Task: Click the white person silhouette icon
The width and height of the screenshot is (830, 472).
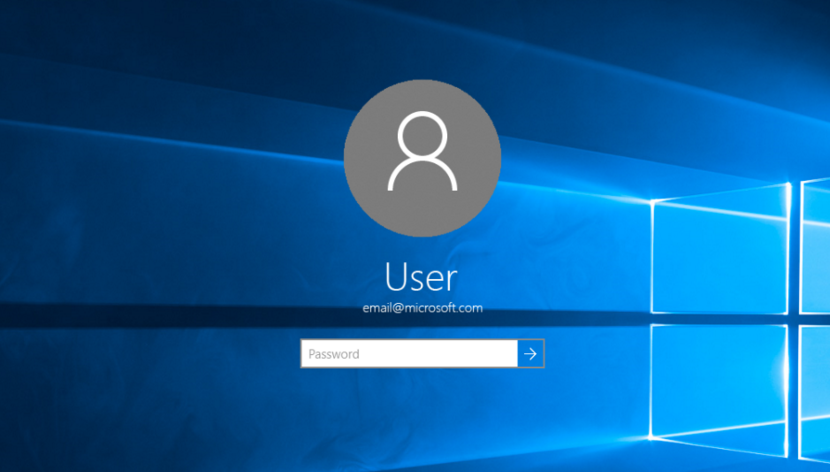Action: 422,151
